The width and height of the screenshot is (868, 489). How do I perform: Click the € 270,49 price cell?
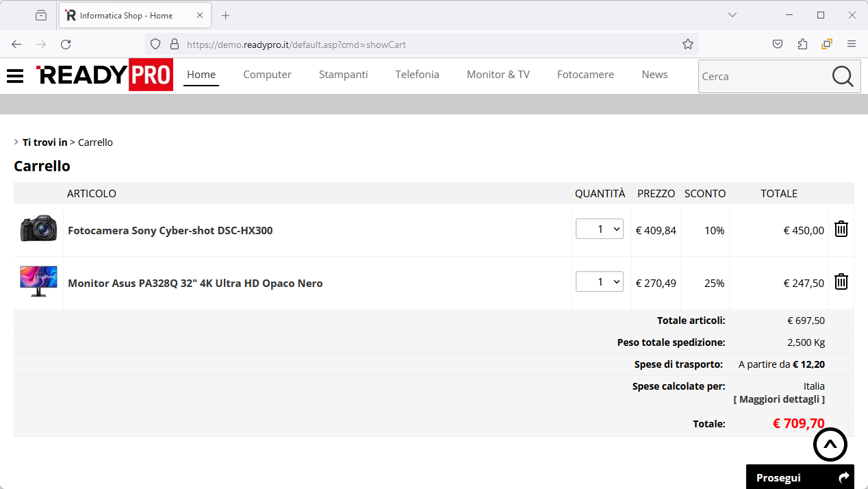[656, 284]
